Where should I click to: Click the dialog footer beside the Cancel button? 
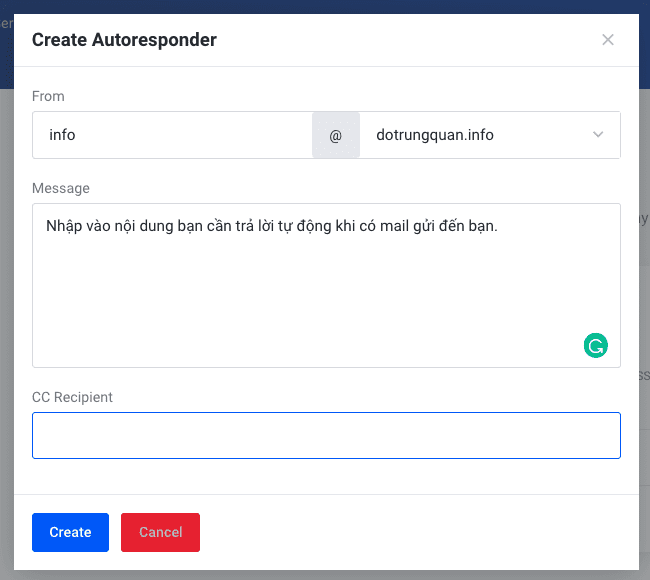pos(400,532)
